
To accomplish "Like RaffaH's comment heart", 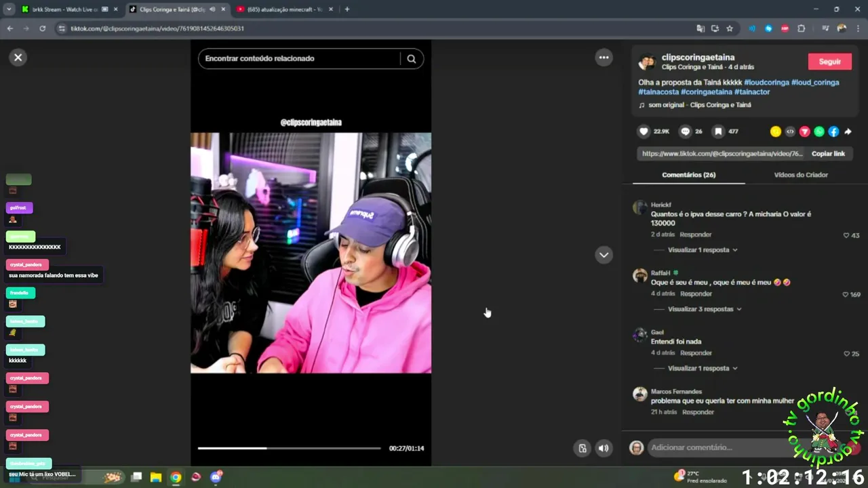I will 846,295.
